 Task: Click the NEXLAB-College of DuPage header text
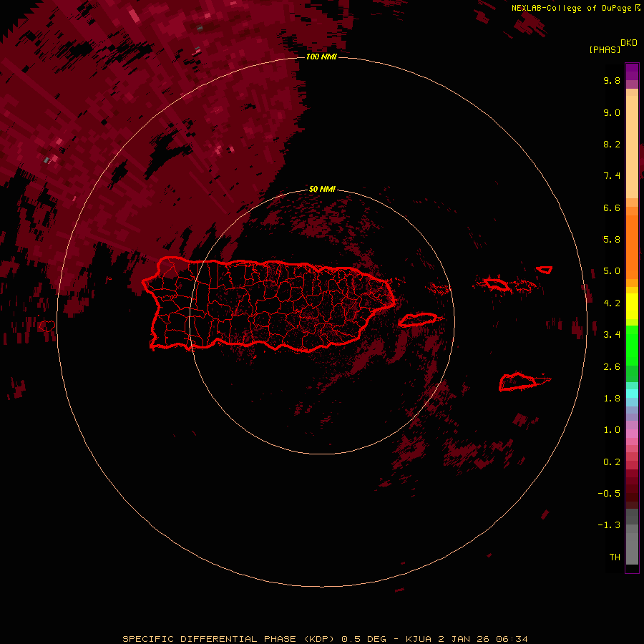tap(571, 8)
